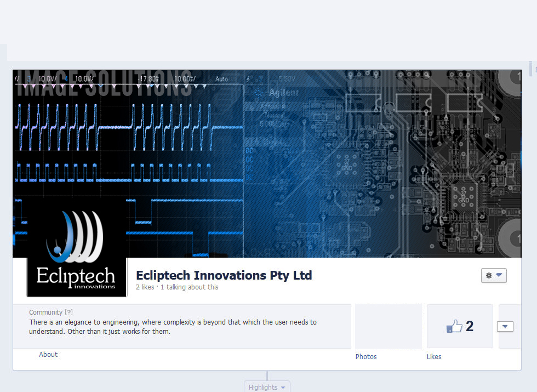Open the page settings gear dropdown
Viewport: 537px width, 392px height.
pos(494,275)
